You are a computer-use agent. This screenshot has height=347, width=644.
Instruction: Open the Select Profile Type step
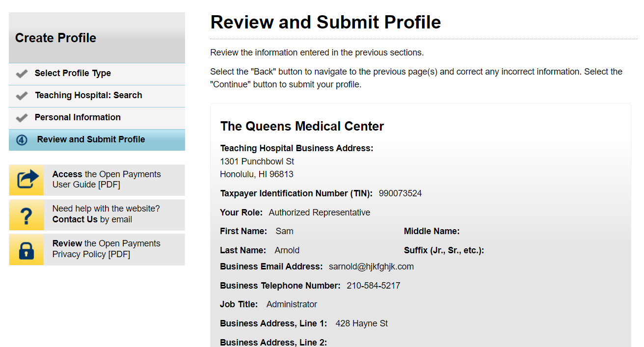tap(73, 74)
